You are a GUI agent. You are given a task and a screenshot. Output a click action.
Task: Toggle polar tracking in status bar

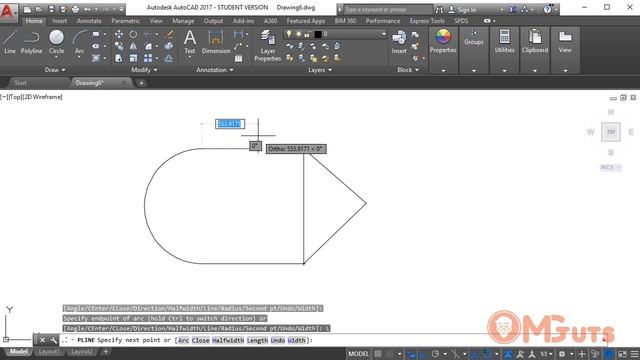(436, 354)
